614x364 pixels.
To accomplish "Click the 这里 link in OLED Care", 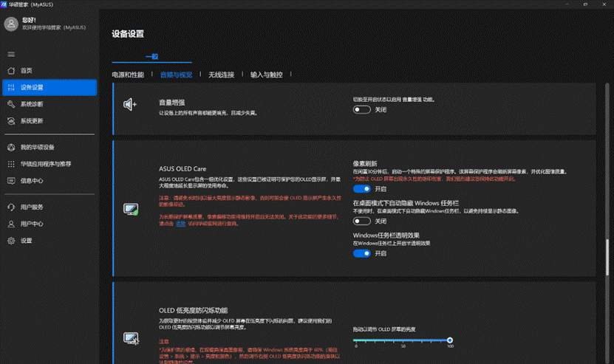I will pos(180,223).
